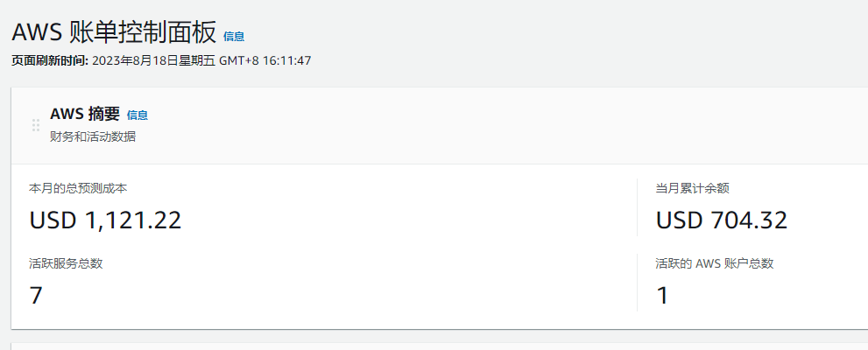Viewport: 868px width, 350px height.
Task: Click the USD 1,121.22 forecast amount
Action: [x=106, y=220]
